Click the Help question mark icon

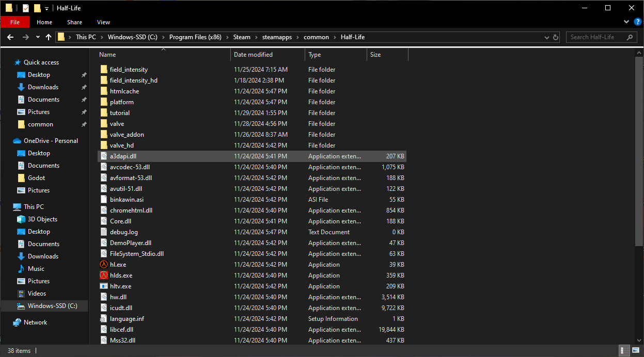pyautogui.click(x=637, y=22)
